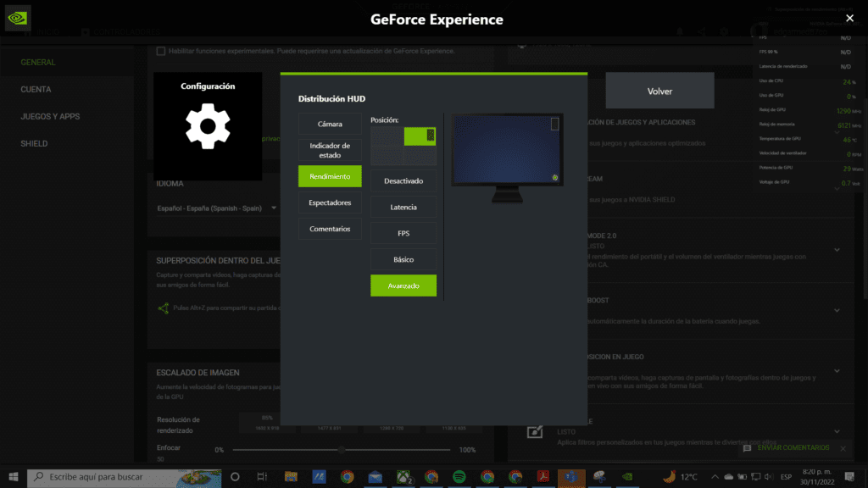Open the Mail app from the taskbar
The height and width of the screenshot is (488, 868).
point(376,477)
